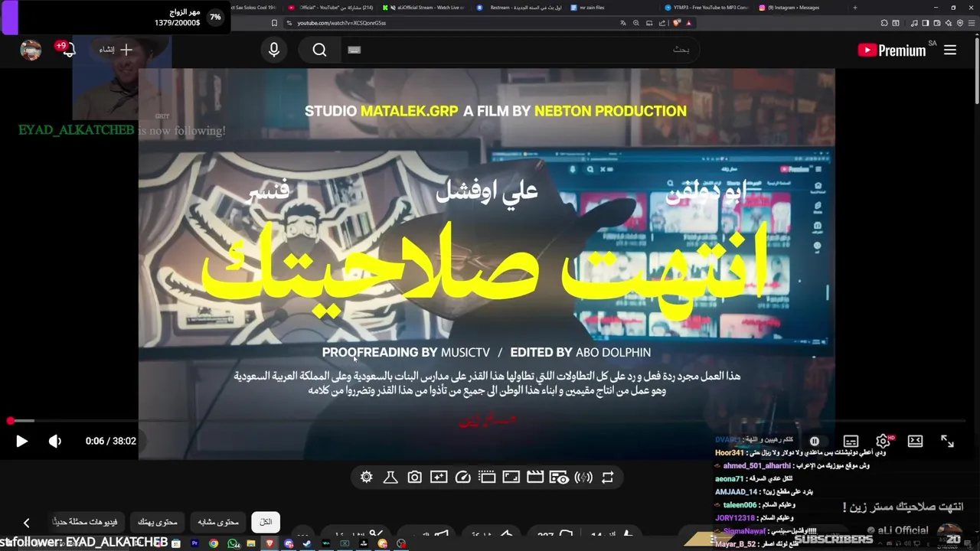Select the 'محتوى مشابه' filter chip
The height and width of the screenshot is (551, 980).
coord(218,522)
